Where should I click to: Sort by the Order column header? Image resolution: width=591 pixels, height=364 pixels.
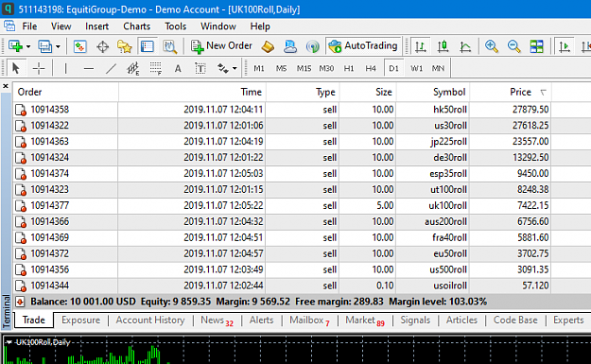pyautogui.click(x=66, y=92)
